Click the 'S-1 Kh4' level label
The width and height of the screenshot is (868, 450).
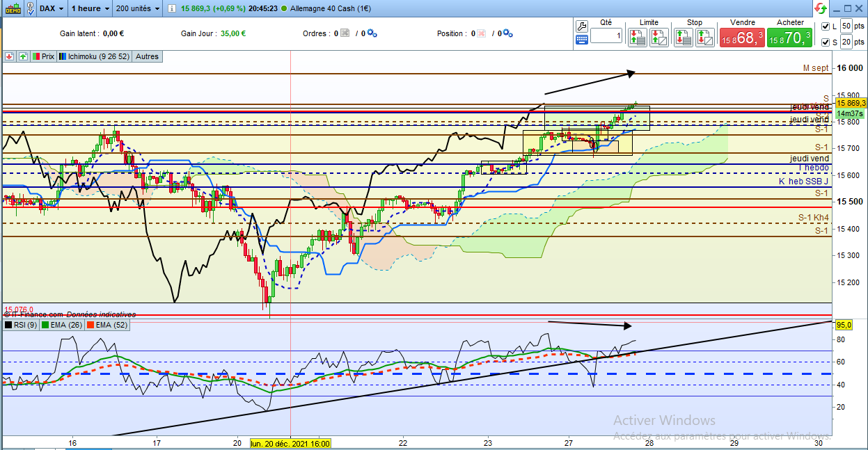click(x=814, y=218)
